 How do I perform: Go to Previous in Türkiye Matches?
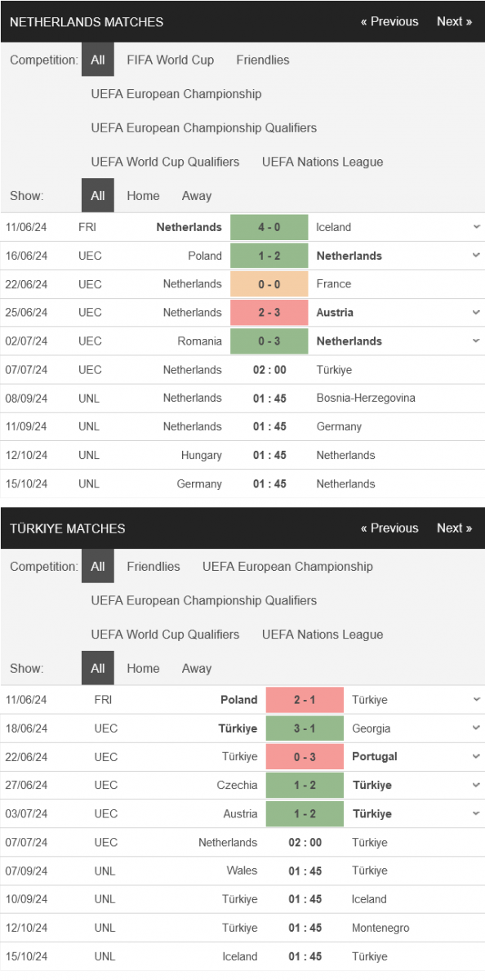point(389,528)
